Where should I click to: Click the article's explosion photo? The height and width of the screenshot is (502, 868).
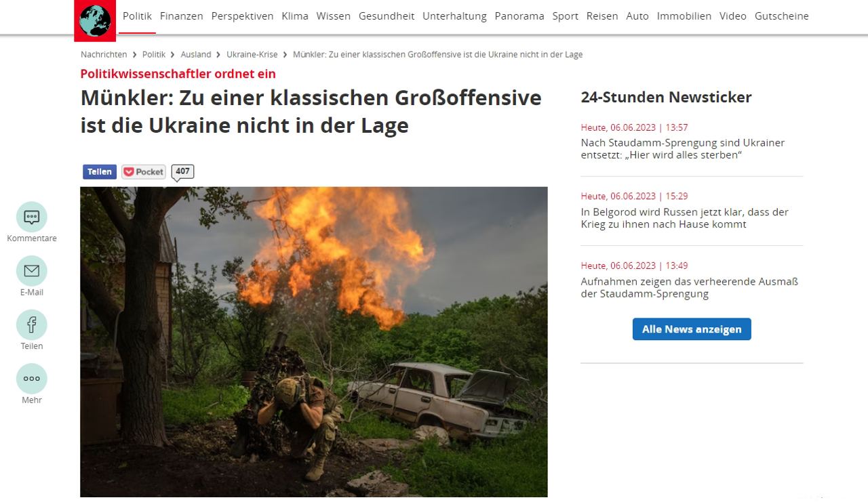click(314, 342)
